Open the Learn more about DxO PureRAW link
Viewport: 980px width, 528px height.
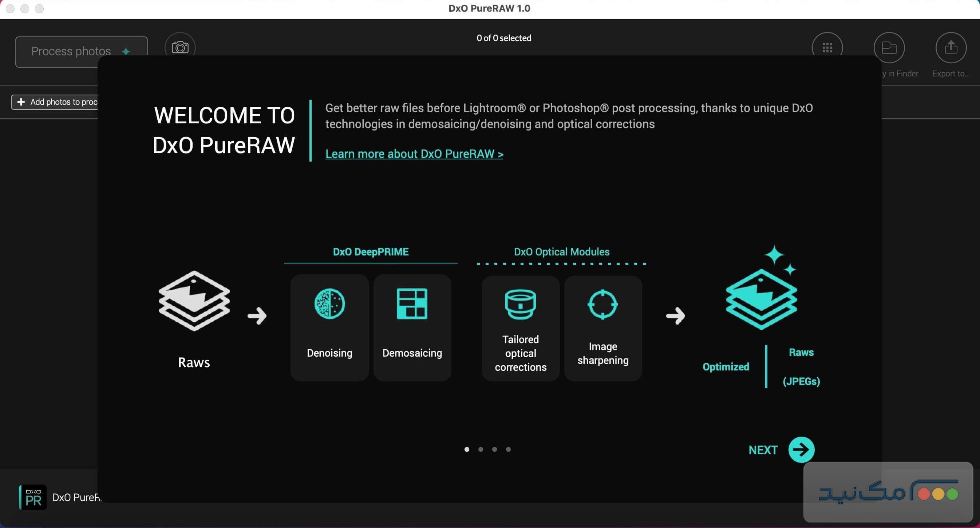(414, 154)
